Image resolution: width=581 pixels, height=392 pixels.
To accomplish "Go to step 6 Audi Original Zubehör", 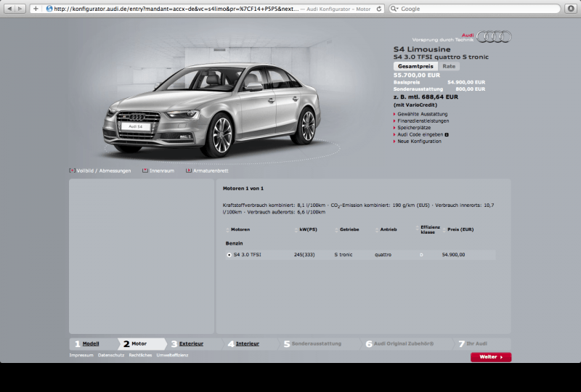I will 404,343.
